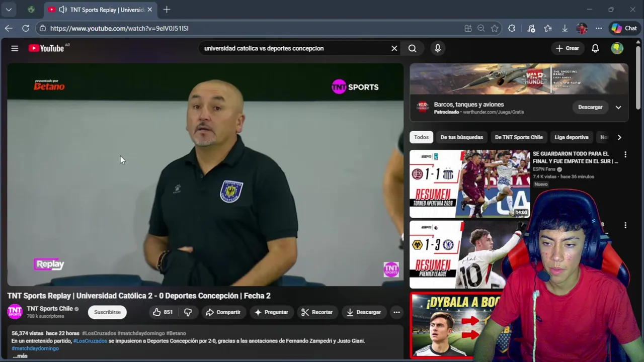View site information padlock icon
The width and height of the screenshot is (644, 362).
tap(43, 28)
